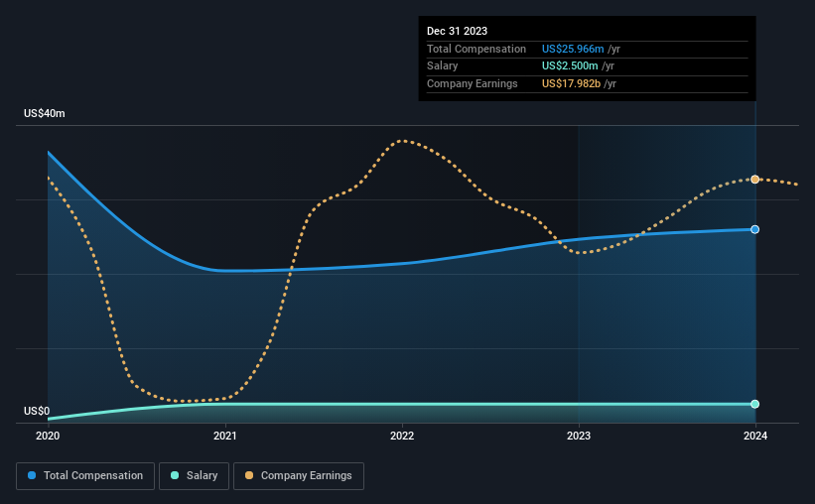Toggle the Company Earnings legend button
The height and width of the screenshot is (504, 815).
pos(299,476)
